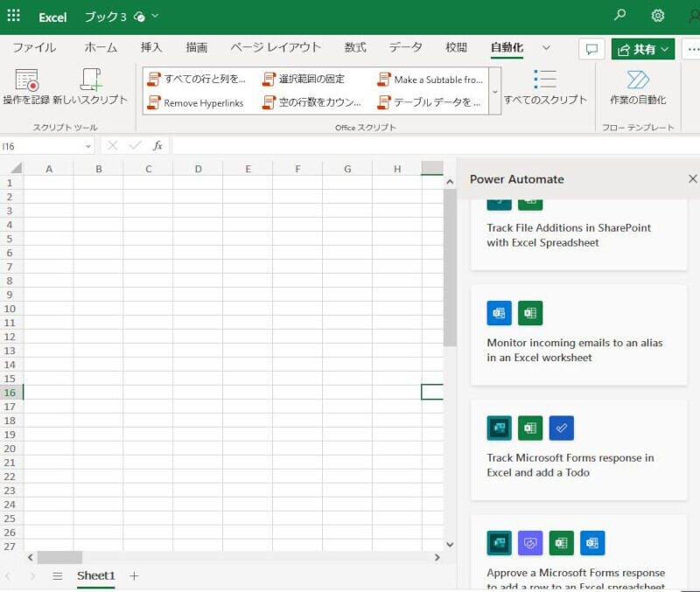Image resolution: width=700 pixels, height=592 pixels.
Task: Click the 作業の自動化 flow icon
Action: coord(638,80)
